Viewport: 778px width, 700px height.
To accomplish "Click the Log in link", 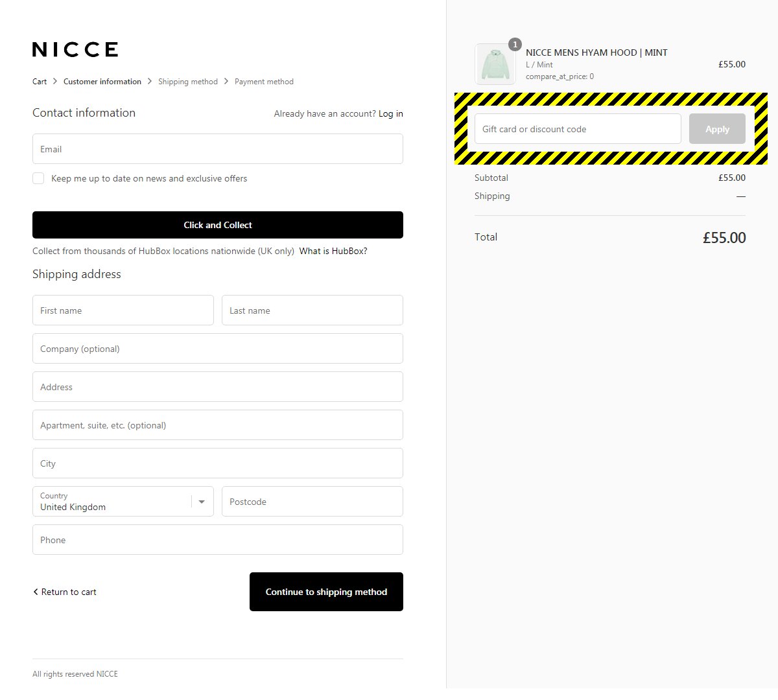I will pos(391,113).
